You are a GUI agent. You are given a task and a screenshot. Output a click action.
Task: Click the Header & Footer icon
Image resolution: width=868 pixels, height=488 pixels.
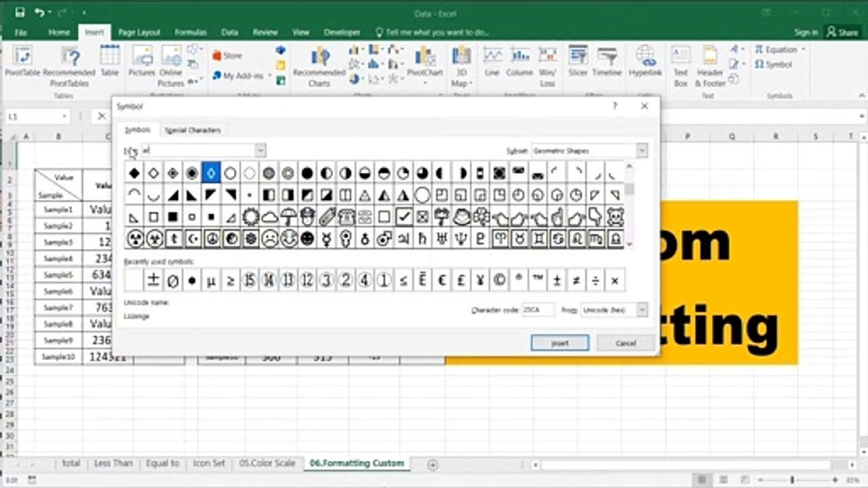pyautogui.click(x=710, y=66)
